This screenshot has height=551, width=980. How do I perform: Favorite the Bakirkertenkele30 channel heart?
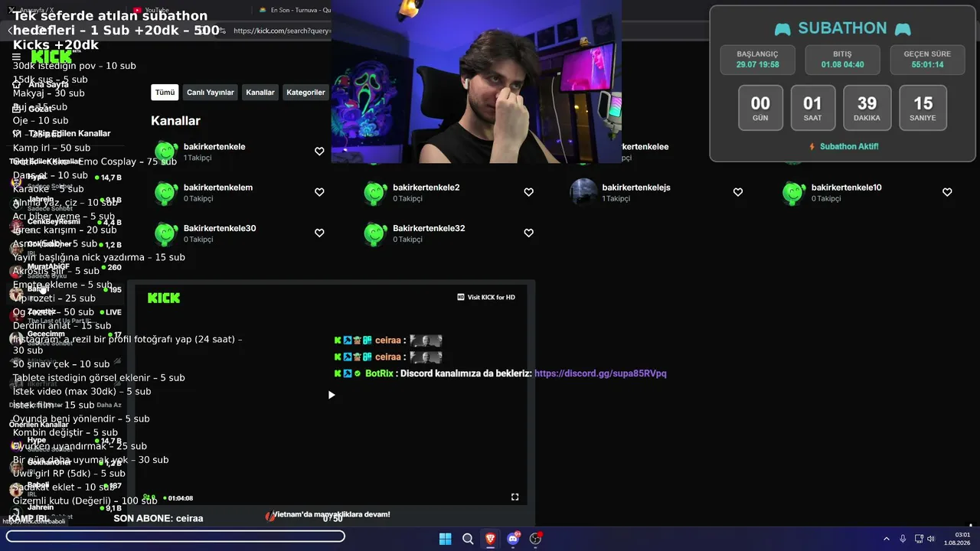(x=319, y=233)
